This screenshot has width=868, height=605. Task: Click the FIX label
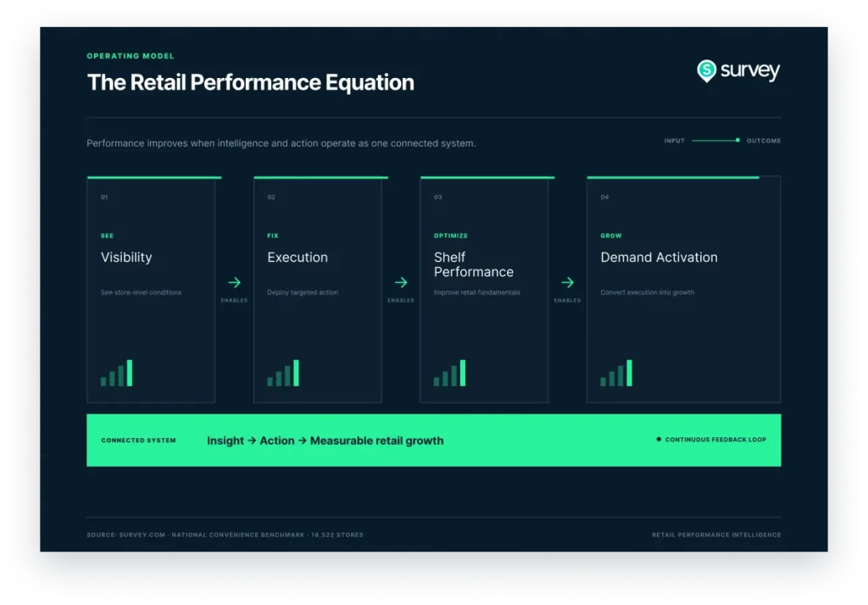(x=272, y=236)
